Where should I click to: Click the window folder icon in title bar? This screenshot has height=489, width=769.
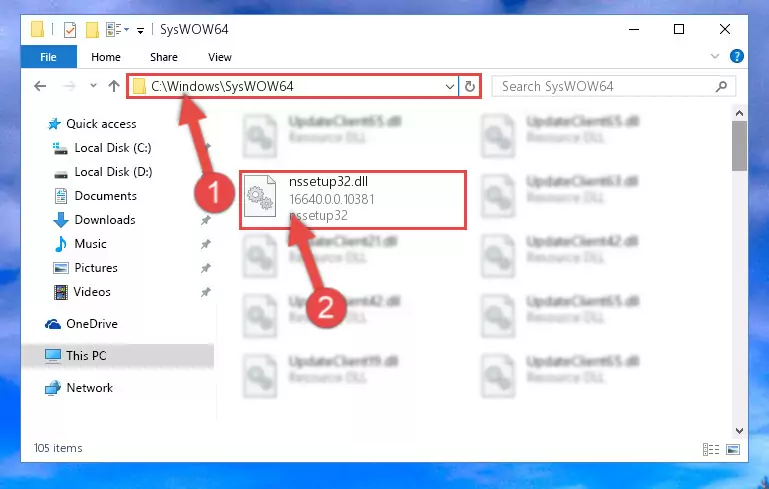click(37, 29)
